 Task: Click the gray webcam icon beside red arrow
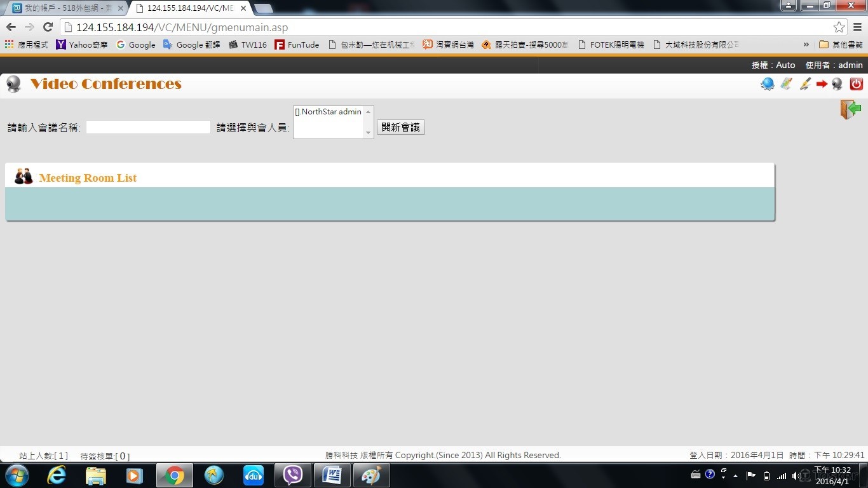[x=837, y=84]
